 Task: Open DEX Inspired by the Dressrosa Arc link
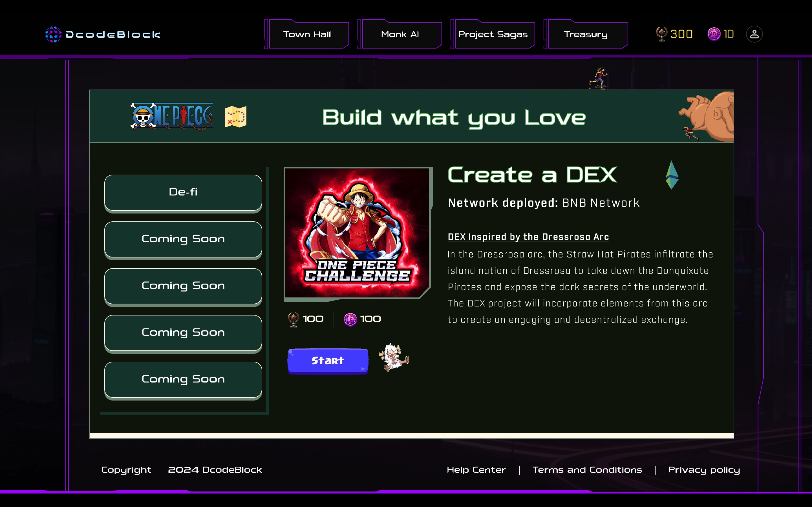coord(528,237)
